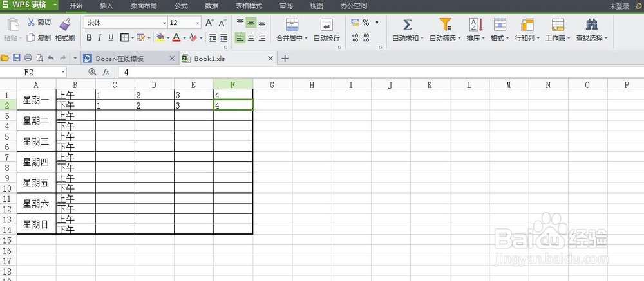Switch to the 公式 (Formulas) tab
The height and width of the screenshot is (281, 644).
pyautogui.click(x=181, y=6)
